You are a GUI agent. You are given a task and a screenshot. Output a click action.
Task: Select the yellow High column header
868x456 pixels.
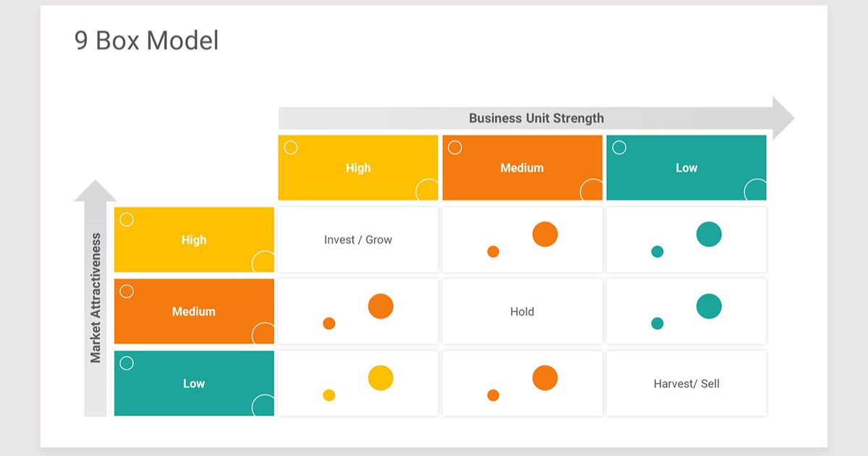coord(358,168)
